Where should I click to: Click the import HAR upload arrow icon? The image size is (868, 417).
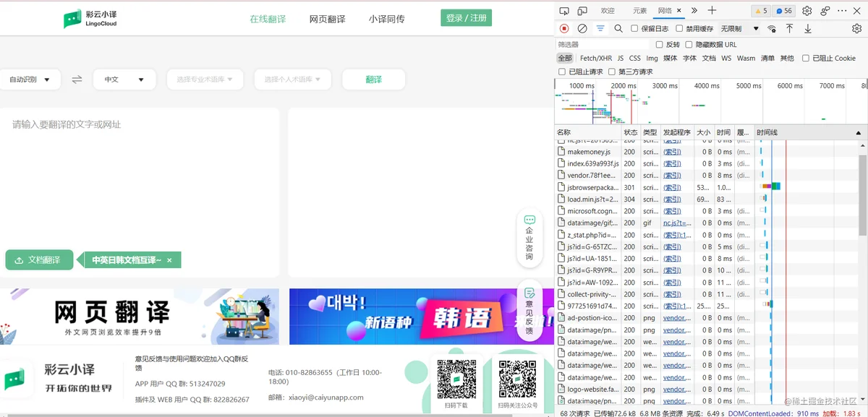(x=789, y=29)
